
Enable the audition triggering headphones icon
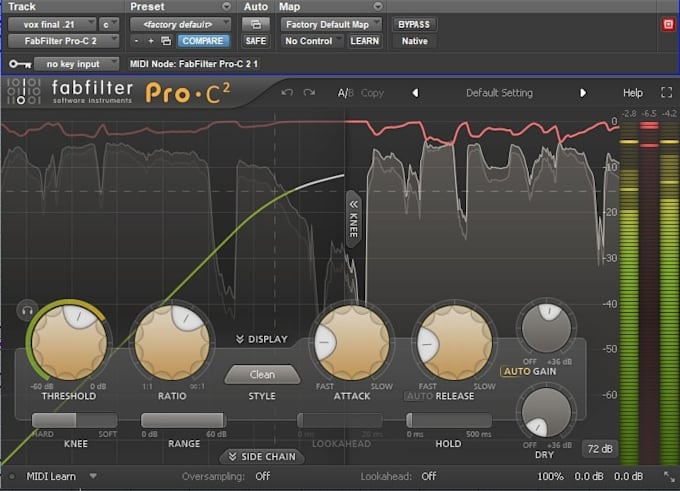point(27,311)
